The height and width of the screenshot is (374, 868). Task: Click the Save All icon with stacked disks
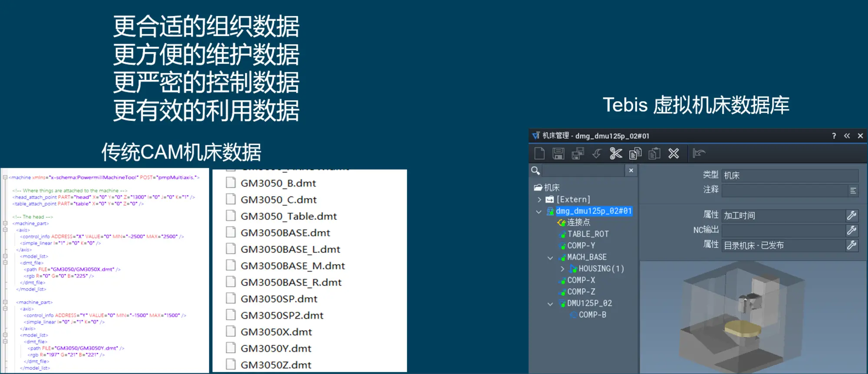(x=578, y=153)
